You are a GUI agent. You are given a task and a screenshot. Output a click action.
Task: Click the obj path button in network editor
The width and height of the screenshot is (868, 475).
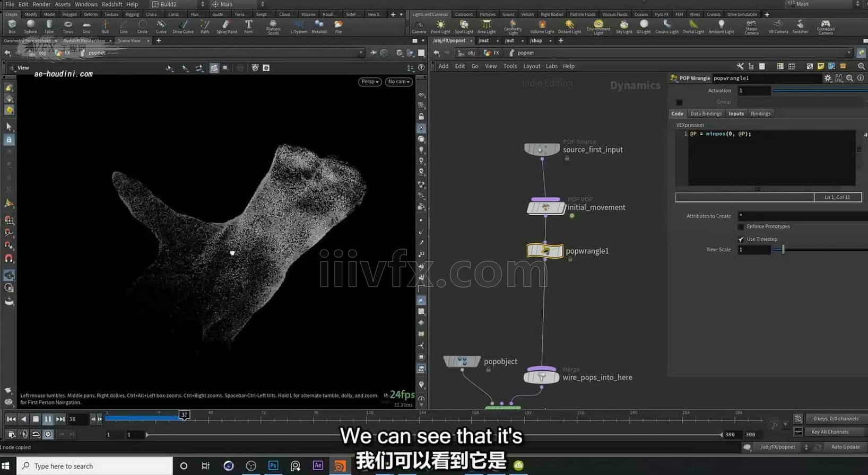coord(467,52)
